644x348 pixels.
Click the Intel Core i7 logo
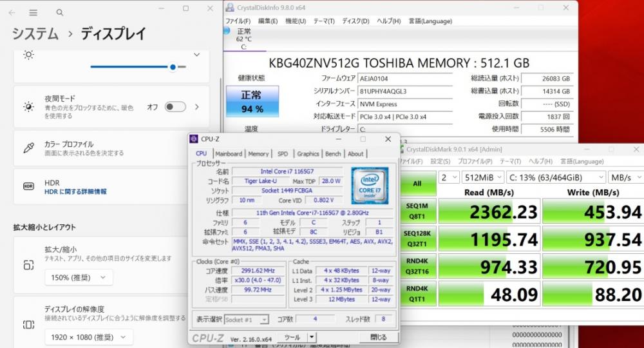[x=370, y=186]
